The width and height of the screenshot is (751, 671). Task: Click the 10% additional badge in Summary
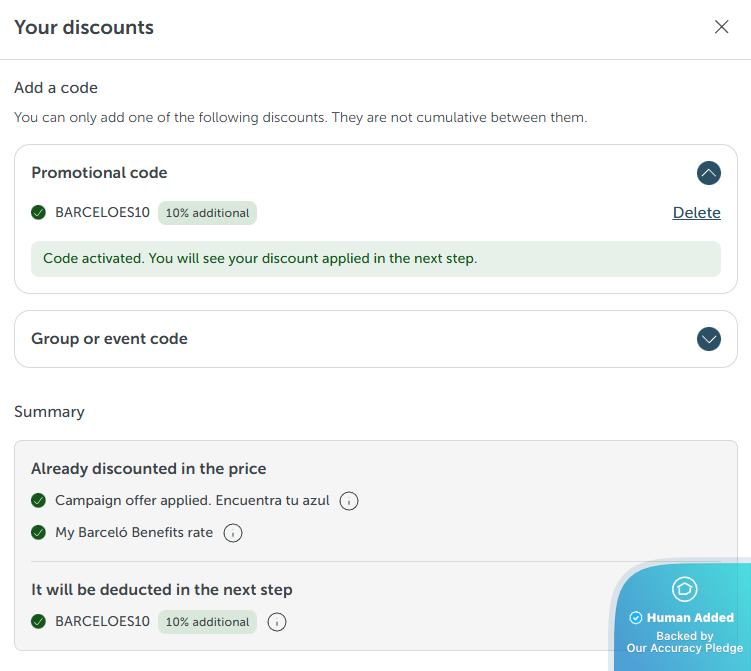pyautogui.click(x=207, y=622)
